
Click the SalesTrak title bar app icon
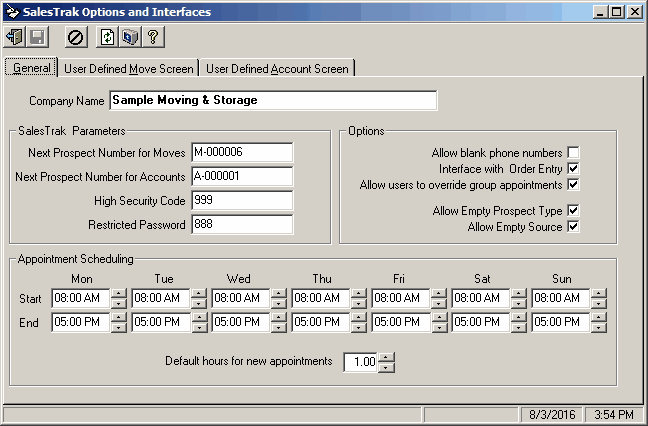(x=12, y=12)
